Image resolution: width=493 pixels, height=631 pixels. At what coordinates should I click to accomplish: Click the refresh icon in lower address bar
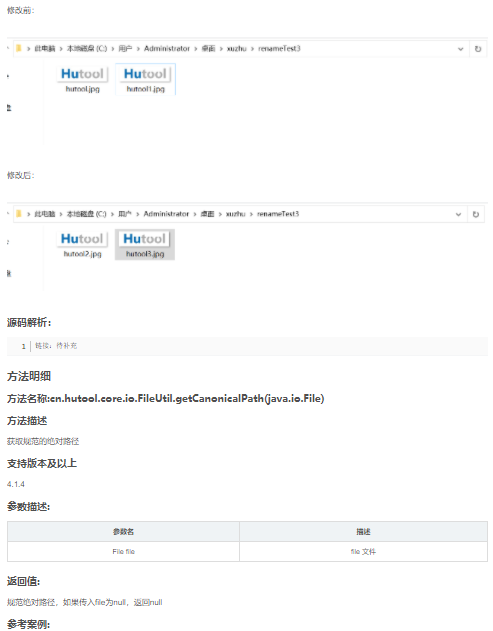pyautogui.click(x=476, y=214)
